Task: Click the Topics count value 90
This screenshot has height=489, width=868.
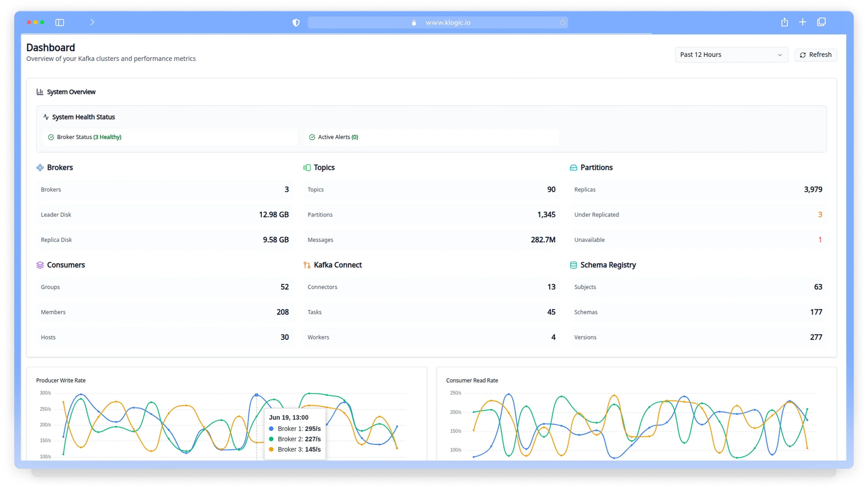Action: 551,189
